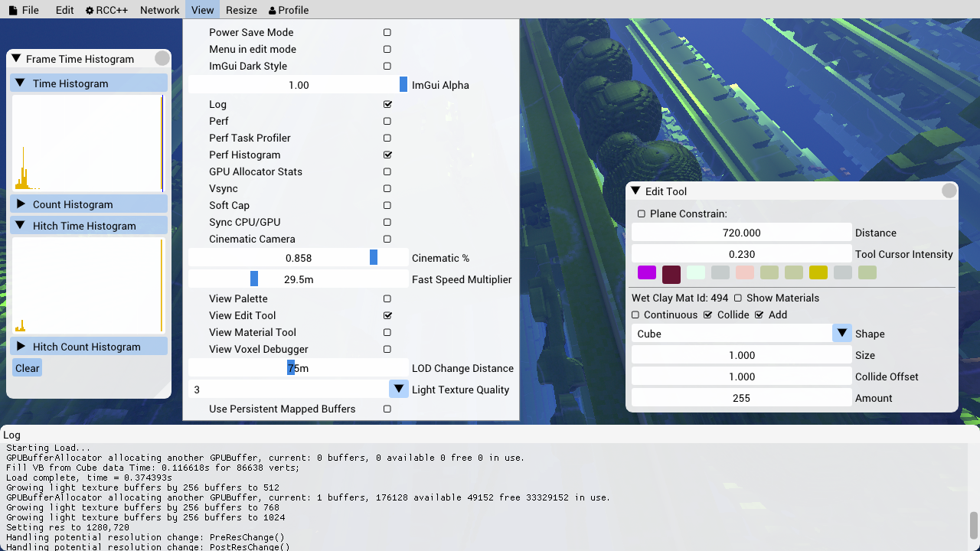
Task: Toggle the Plane Constrain checkbox
Action: 642,214
